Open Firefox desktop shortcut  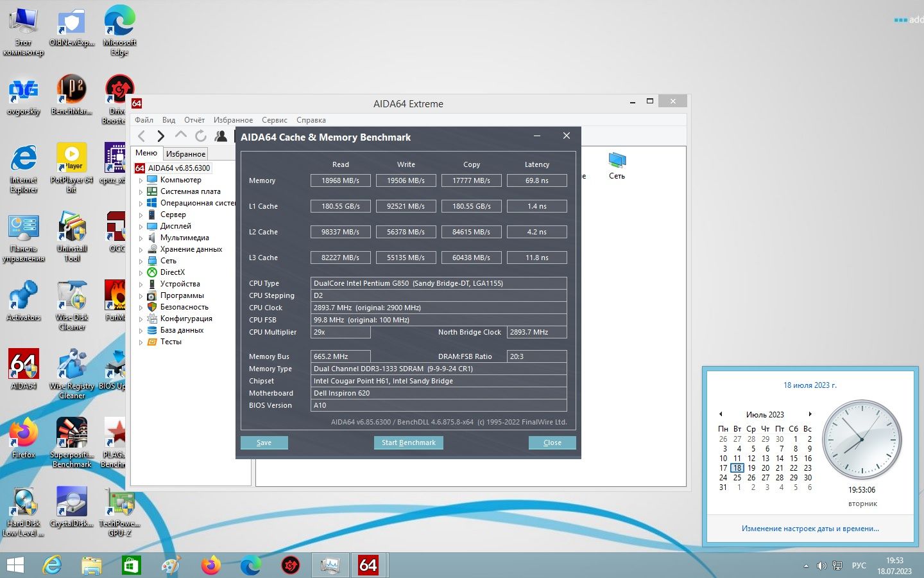(x=24, y=438)
